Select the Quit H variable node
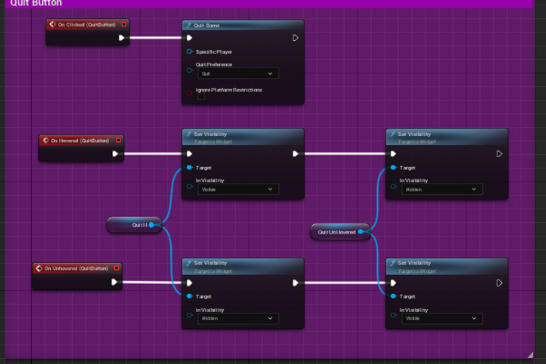This screenshot has width=546, height=364. (134, 225)
